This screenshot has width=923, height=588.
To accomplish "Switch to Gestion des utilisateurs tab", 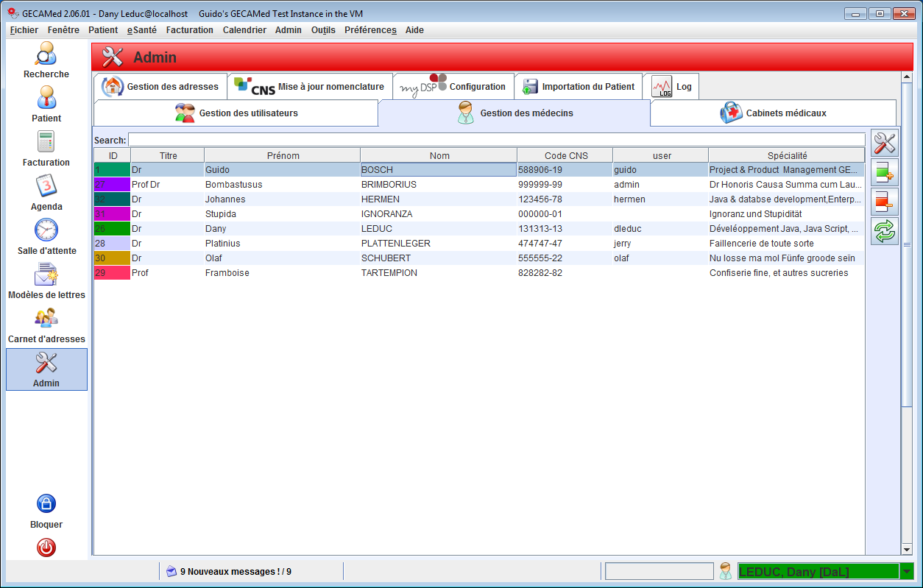I will coord(236,113).
